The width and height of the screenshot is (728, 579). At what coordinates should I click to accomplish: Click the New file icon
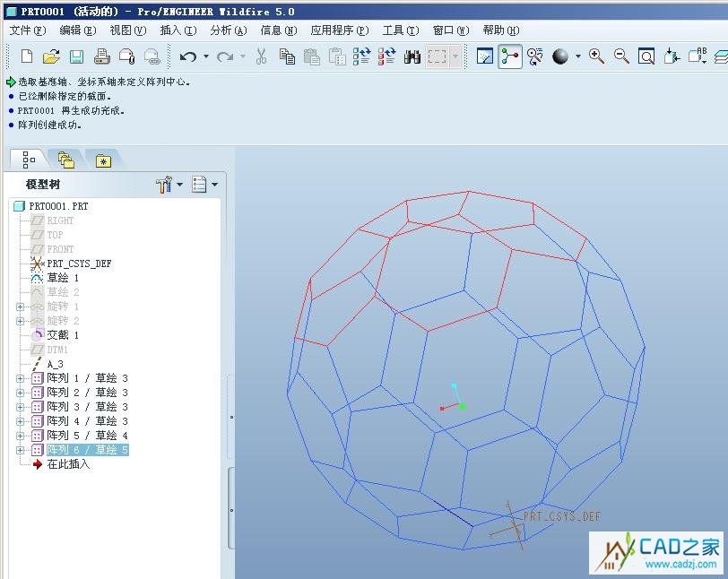point(27,56)
